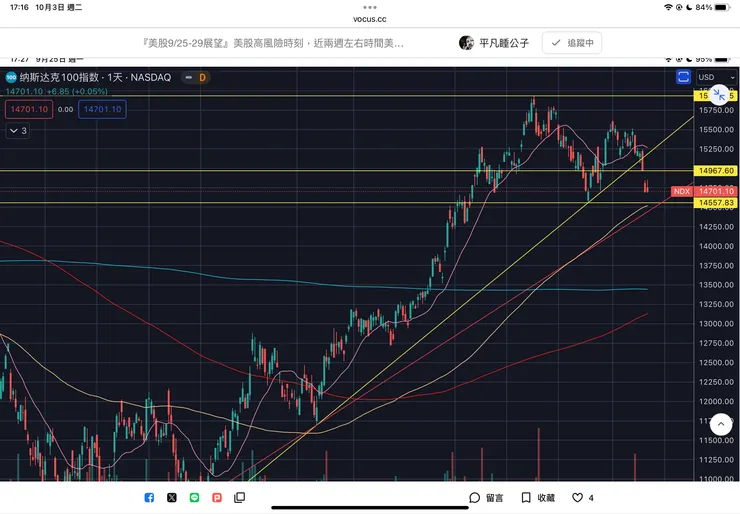This screenshot has width=740, height=514.
Task: Expand the USD currency dropdown
Action: tap(716, 77)
